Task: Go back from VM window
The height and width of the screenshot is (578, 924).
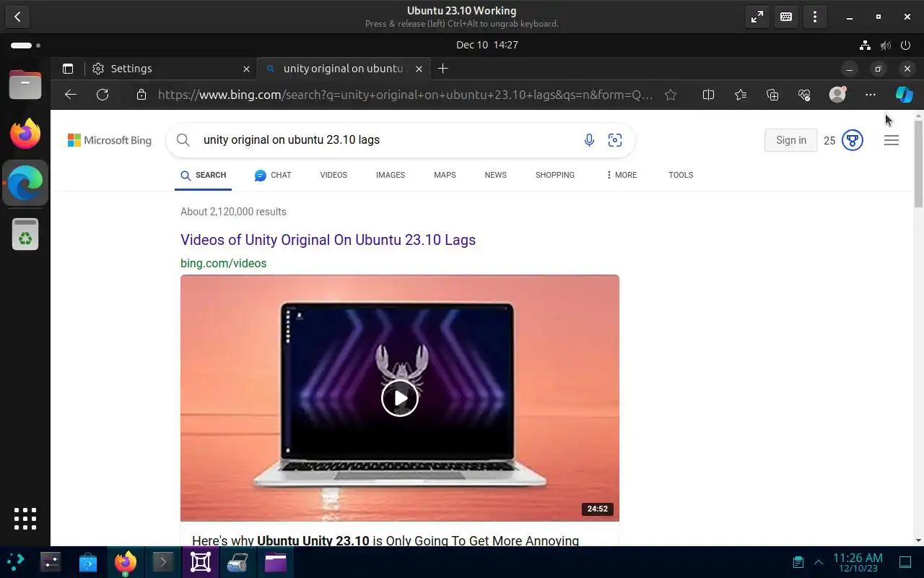Action: coord(17,17)
